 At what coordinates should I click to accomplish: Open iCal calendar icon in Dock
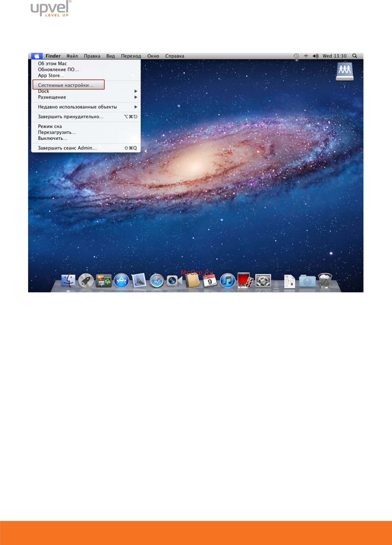coord(210,281)
